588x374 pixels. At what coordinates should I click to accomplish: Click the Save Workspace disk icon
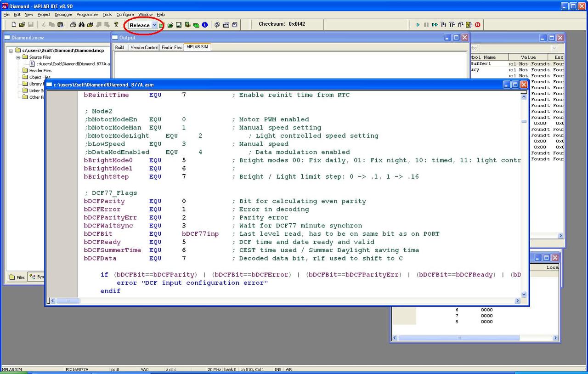point(179,25)
